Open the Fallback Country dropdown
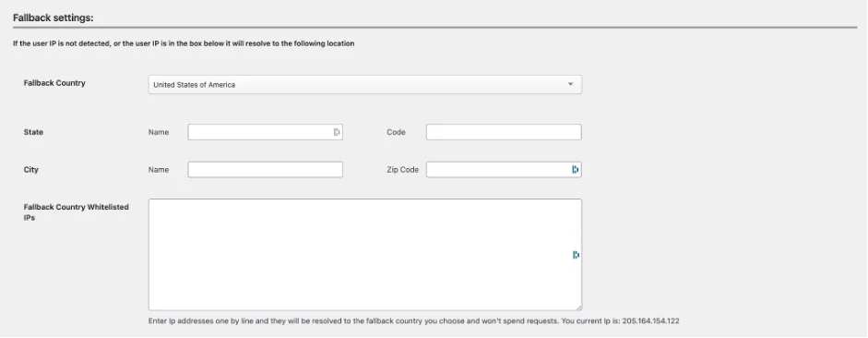Viewport: 868px width, 338px height. (364, 85)
